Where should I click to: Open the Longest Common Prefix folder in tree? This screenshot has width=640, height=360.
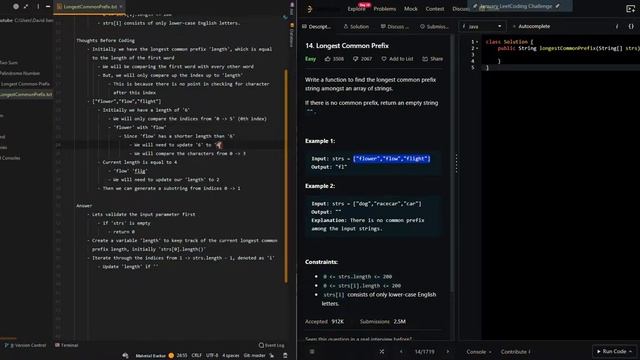pos(25,84)
